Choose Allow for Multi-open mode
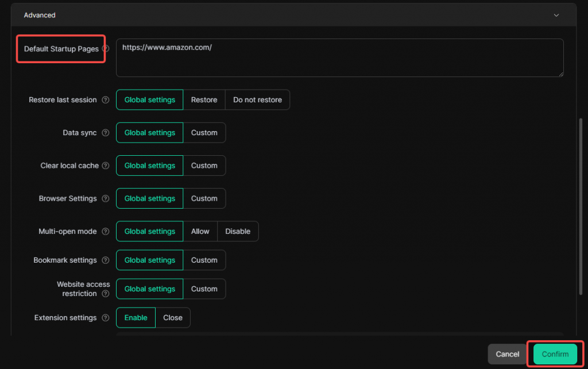Viewport: 588px width, 369px height. 200,232
